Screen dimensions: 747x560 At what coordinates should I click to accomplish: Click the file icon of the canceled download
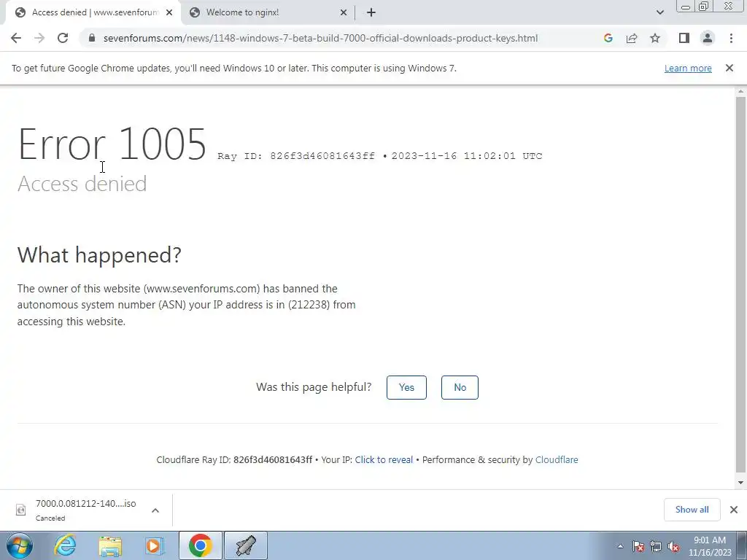click(x=20, y=510)
